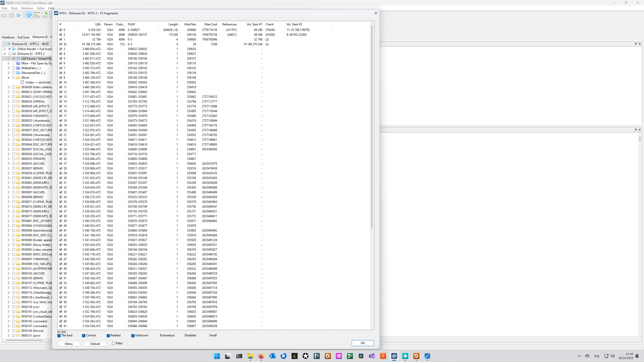Expand the [All Found / Virtual FS] node

point(9,59)
